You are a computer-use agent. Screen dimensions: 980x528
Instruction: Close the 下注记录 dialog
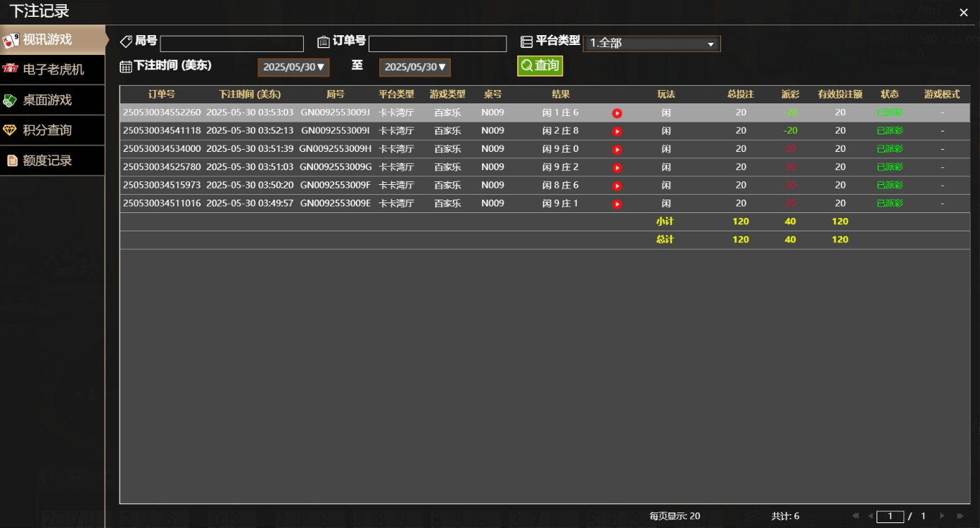click(x=964, y=13)
